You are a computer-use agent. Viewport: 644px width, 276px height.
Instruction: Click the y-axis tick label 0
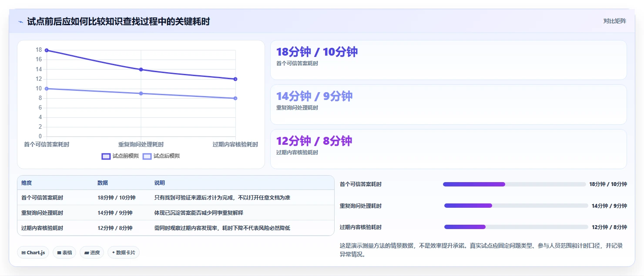(x=40, y=136)
